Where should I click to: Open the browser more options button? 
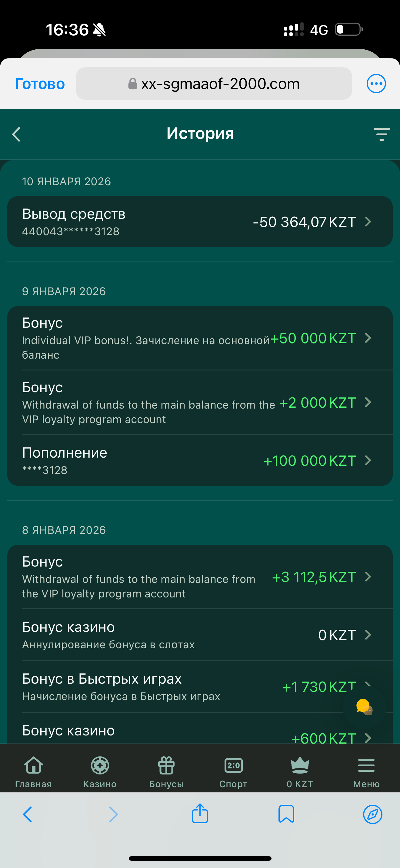(376, 84)
